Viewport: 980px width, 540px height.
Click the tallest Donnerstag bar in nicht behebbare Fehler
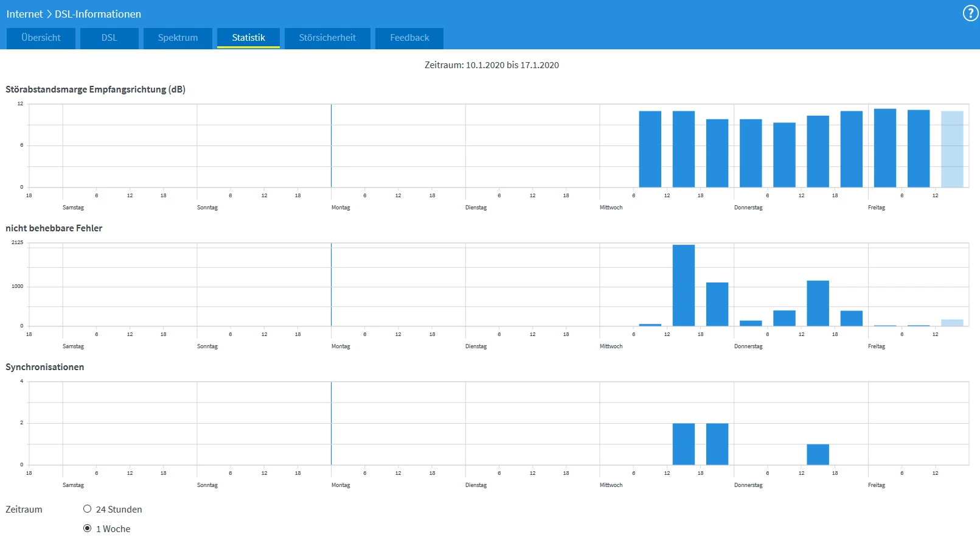[x=818, y=303]
